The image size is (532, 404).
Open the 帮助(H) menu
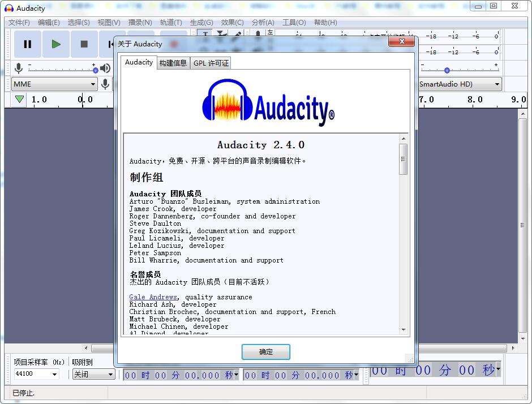[325, 23]
